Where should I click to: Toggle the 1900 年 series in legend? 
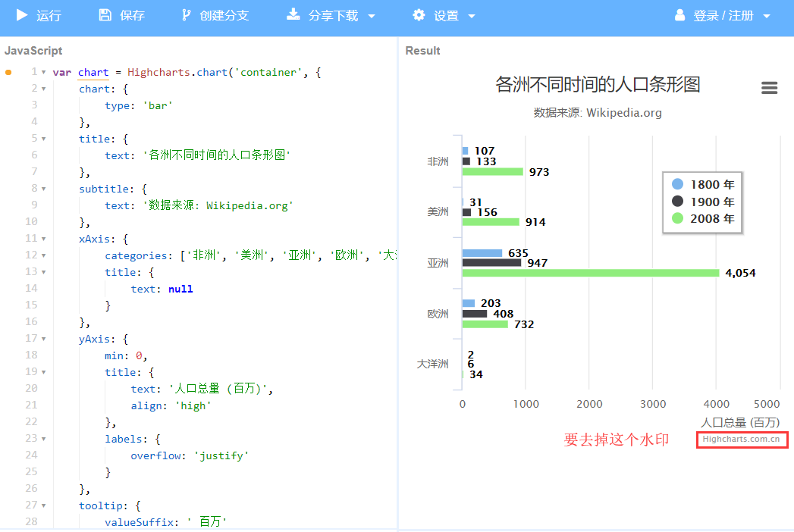coord(703,202)
